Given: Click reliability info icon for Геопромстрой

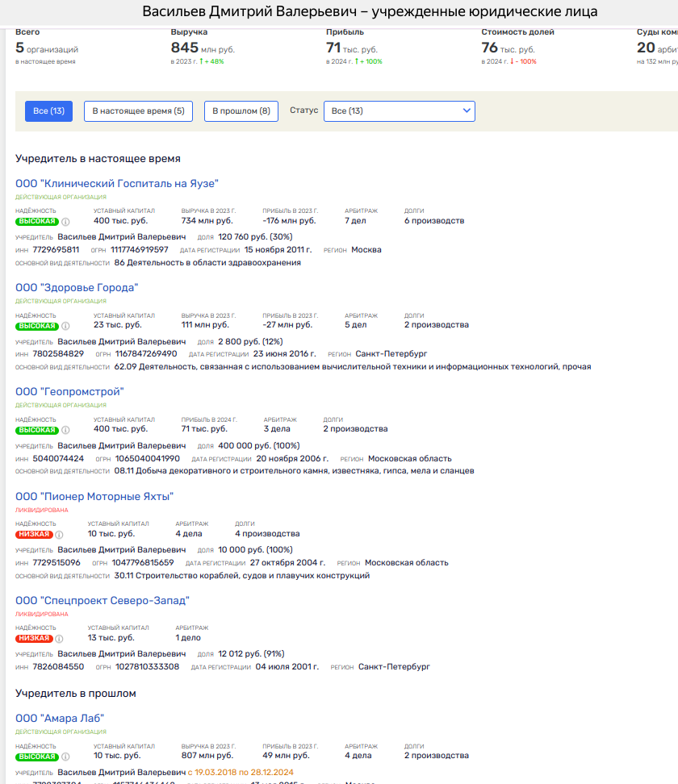Looking at the screenshot, I should coord(65,430).
